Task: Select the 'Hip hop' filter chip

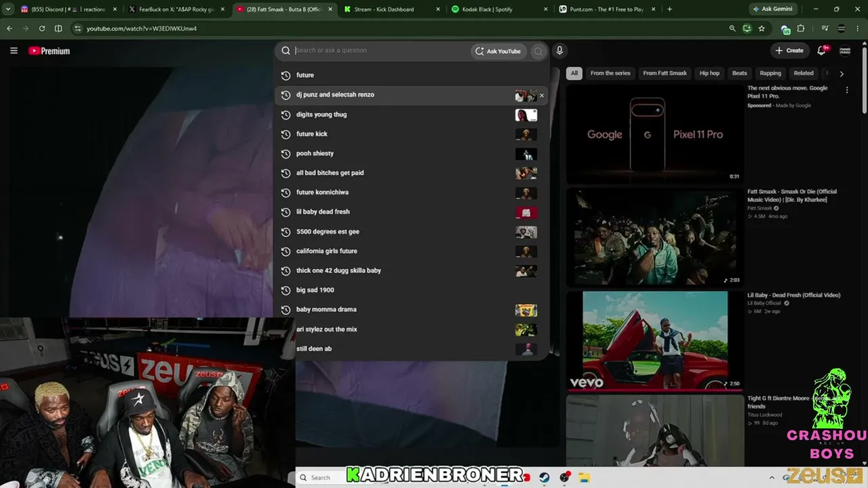Action: click(x=709, y=73)
